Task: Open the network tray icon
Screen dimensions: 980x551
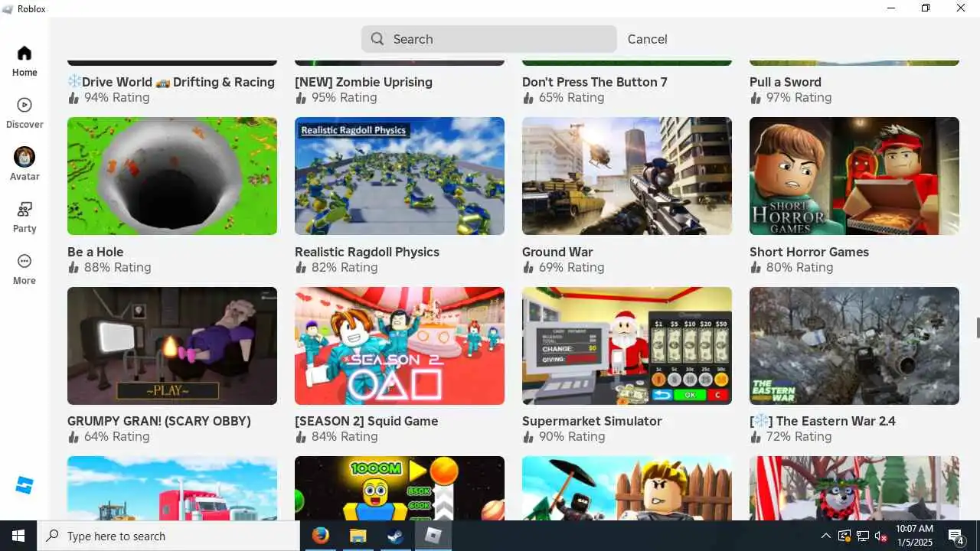Action: (x=863, y=536)
